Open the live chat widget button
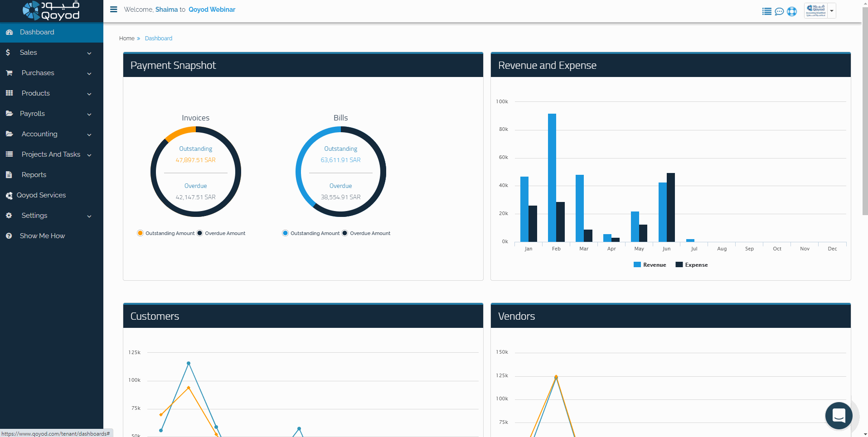868x437 pixels. point(839,415)
